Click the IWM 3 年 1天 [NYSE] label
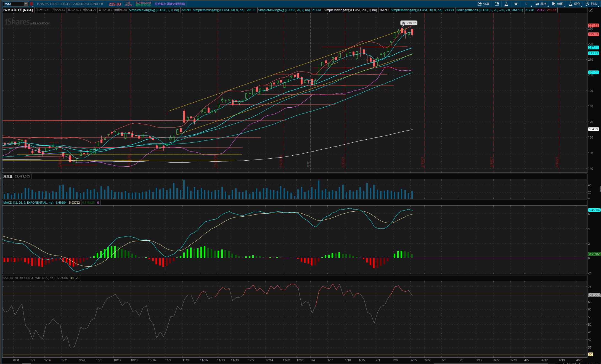601x364 pixels. (18, 10)
